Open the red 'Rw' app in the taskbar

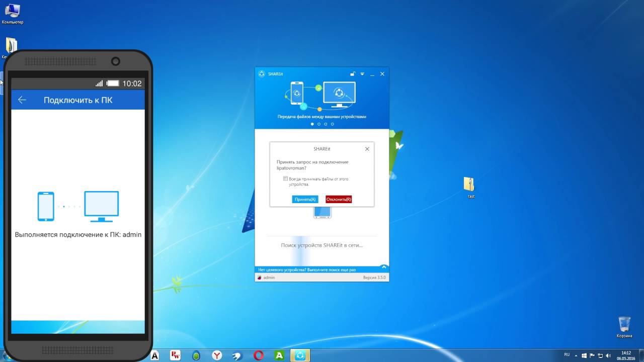[175, 355]
